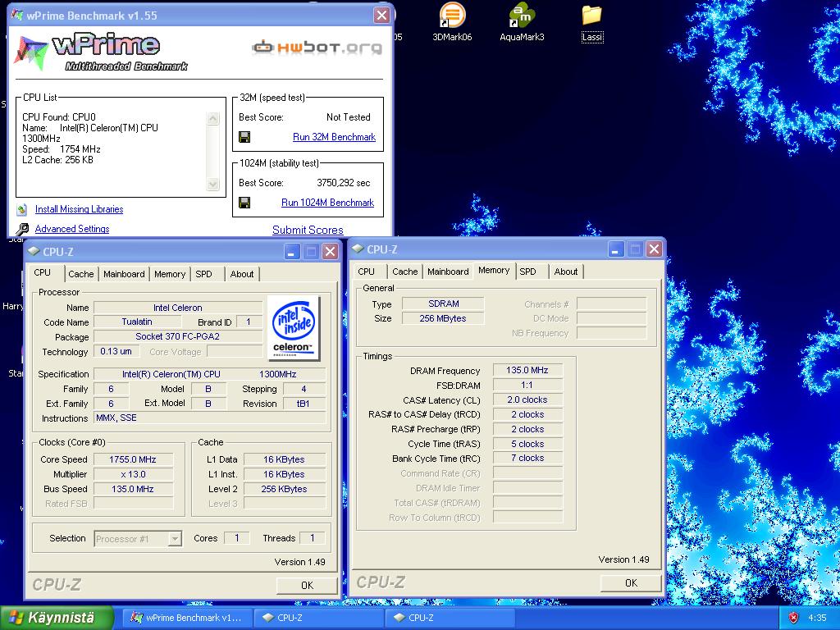Click the Instructions MMX, SSE field
Viewport: 840px width, 630px height.
(x=209, y=418)
